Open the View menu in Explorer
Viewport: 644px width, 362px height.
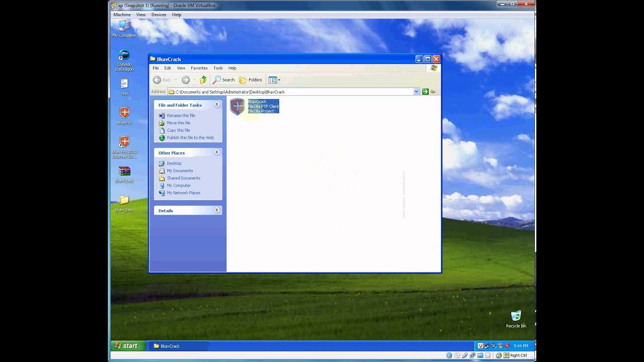coord(181,68)
